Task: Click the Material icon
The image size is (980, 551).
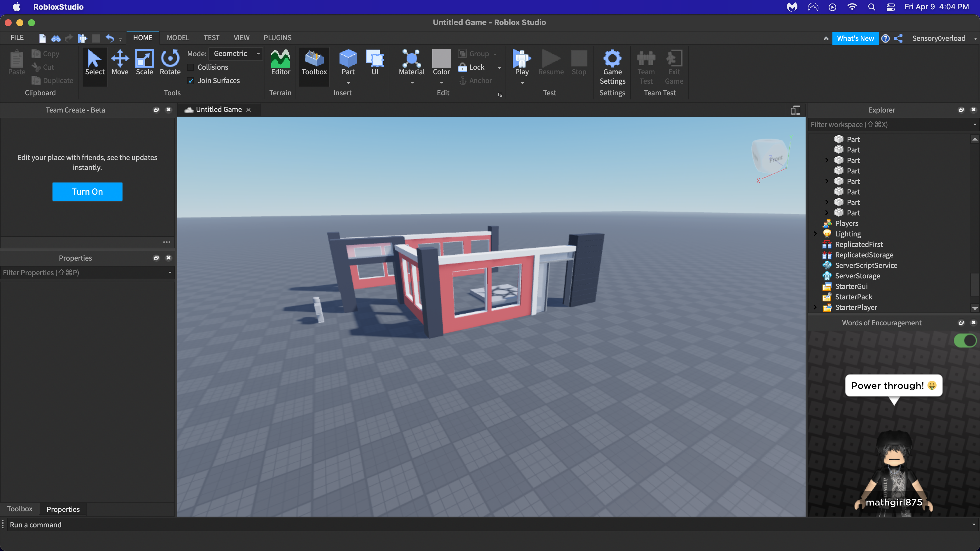Action: click(411, 59)
